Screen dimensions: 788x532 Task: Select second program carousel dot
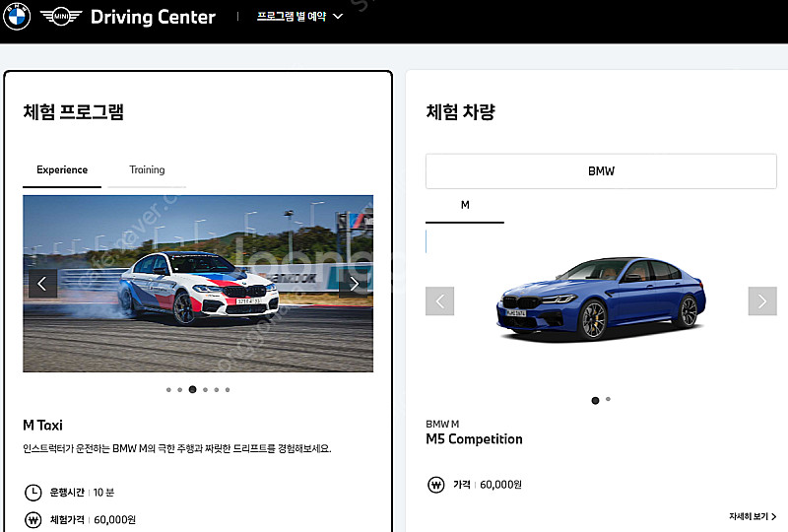pos(180,390)
